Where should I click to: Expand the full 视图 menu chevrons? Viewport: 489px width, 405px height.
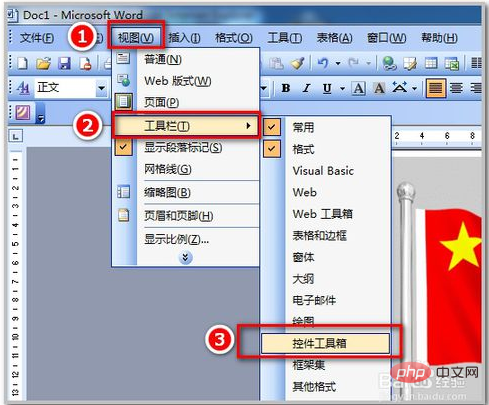tap(185, 257)
